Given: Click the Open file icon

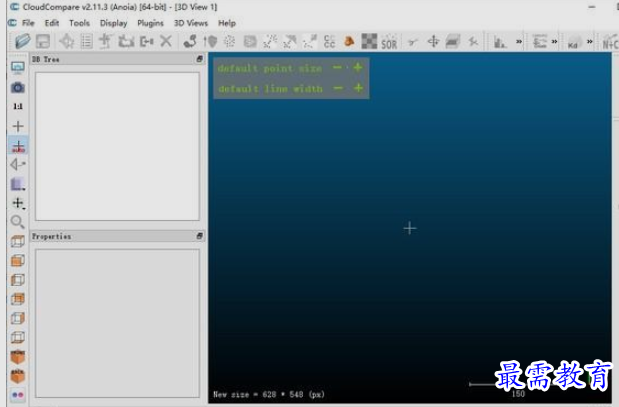Looking at the screenshot, I should [x=23, y=41].
